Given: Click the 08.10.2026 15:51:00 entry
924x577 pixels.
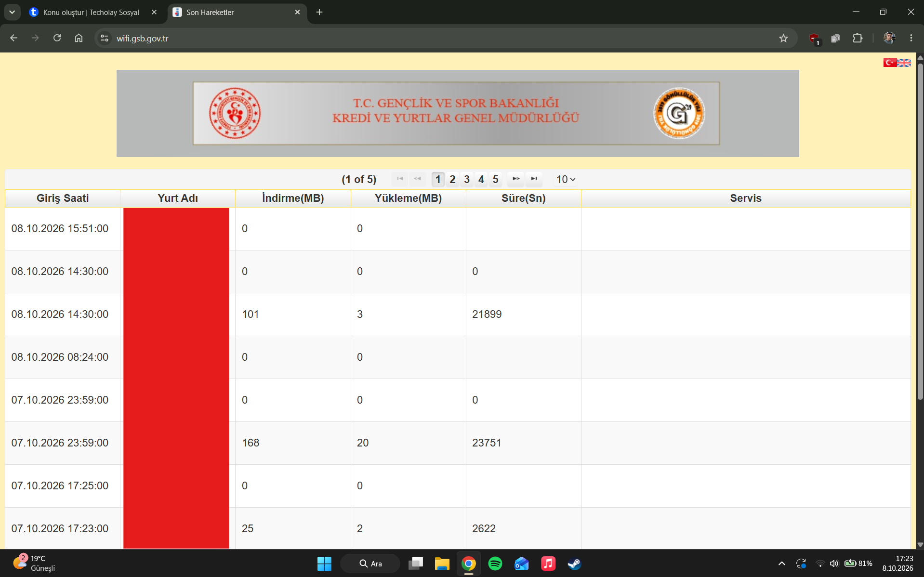Looking at the screenshot, I should (x=60, y=229).
